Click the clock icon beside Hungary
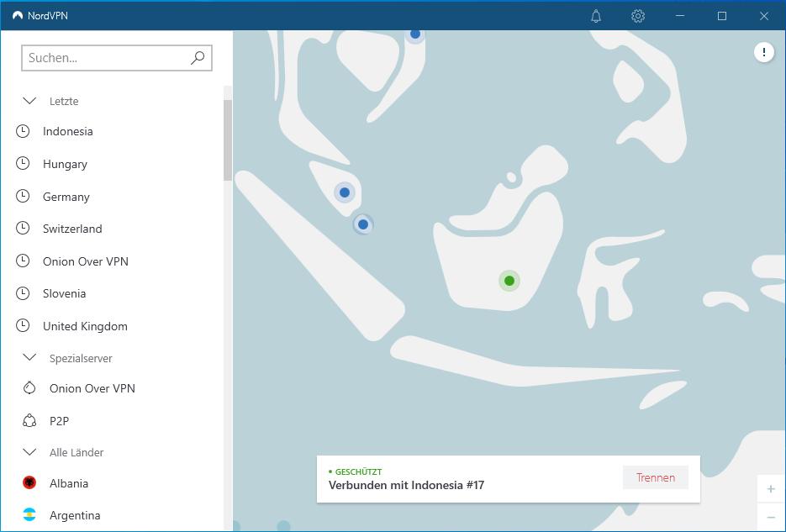This screenshot has width=786, height=532. coord(23,163)
